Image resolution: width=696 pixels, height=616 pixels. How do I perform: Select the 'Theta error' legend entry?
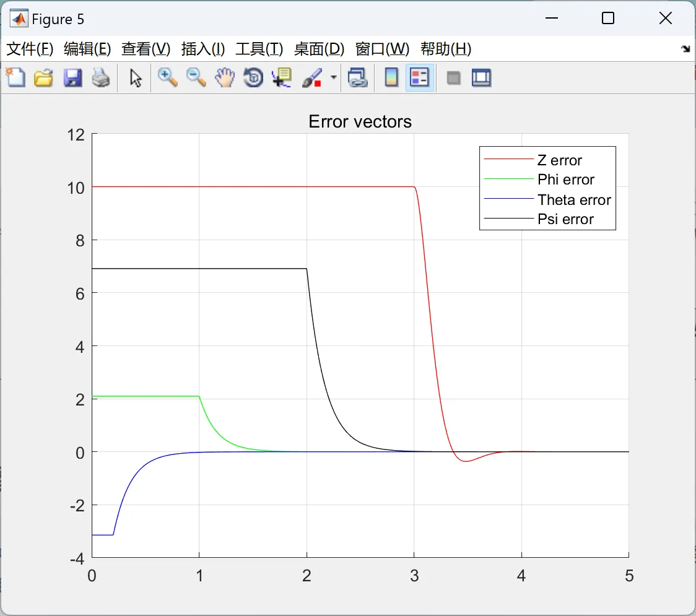[575, 200]
